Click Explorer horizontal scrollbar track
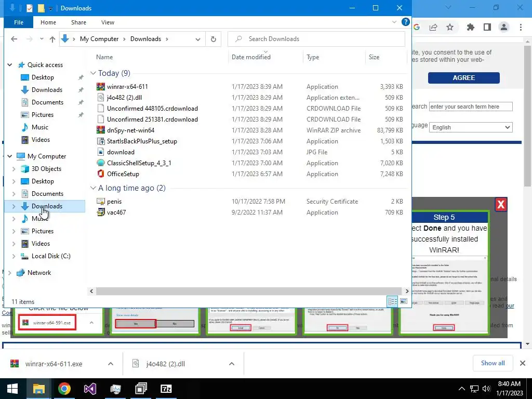The height and width of the screenshot is (399, 532). (249, 291)
